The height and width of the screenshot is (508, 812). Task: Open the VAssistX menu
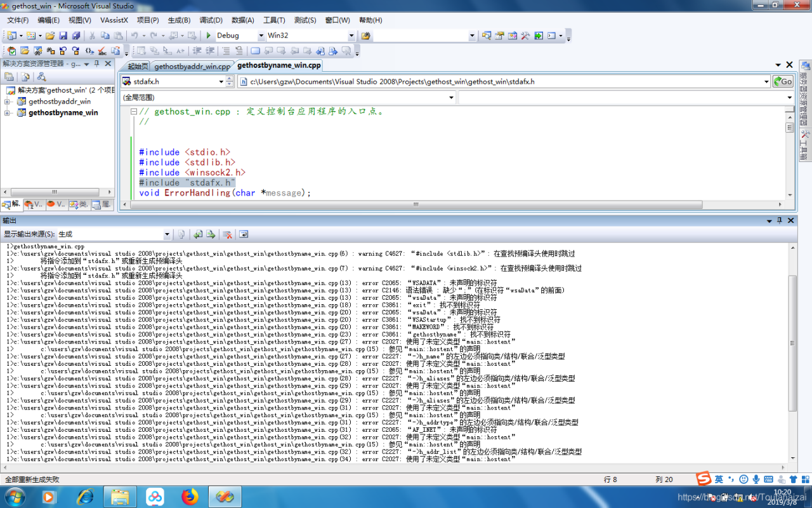pos(114,20)
